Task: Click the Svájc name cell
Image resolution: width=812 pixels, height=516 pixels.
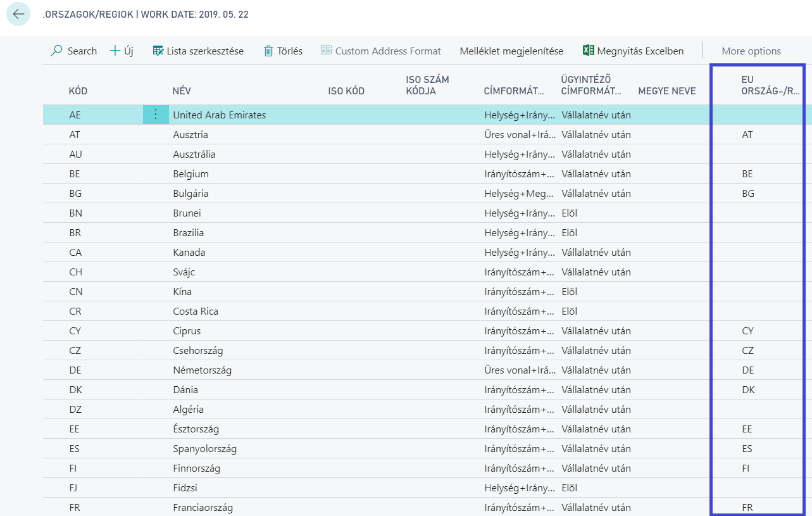Action: click(184, 272)
